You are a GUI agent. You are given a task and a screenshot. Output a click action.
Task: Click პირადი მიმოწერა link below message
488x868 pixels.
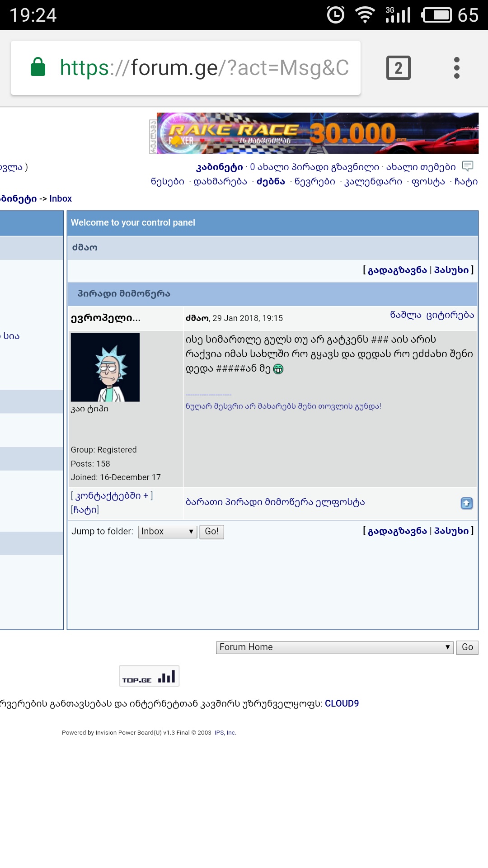pyautogui.click(x=269, y=502)
